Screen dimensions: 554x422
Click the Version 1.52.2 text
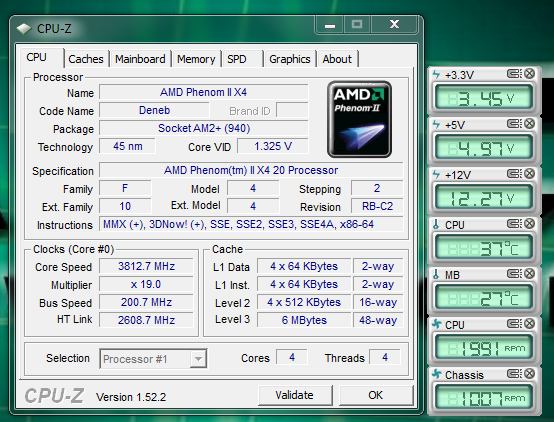131,397
